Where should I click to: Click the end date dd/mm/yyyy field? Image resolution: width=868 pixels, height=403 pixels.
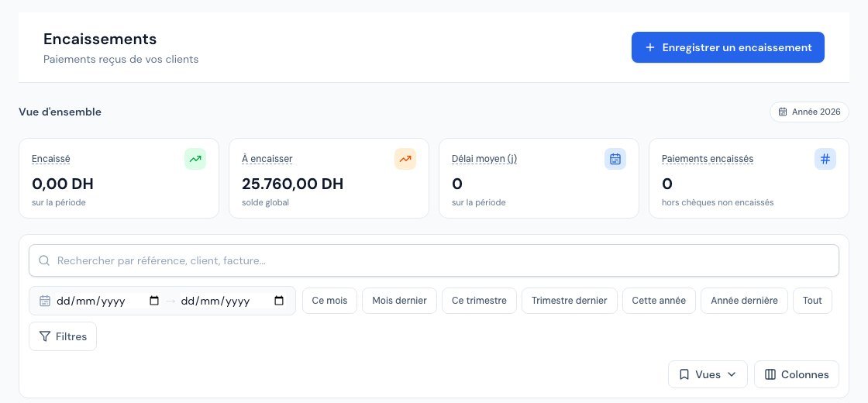tap(232, 301)
